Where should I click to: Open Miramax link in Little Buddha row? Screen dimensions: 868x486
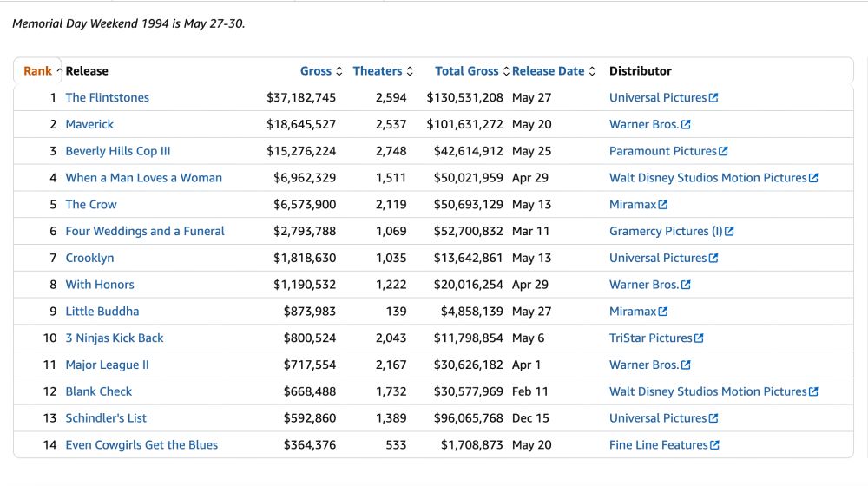click(x=633, y=311)
